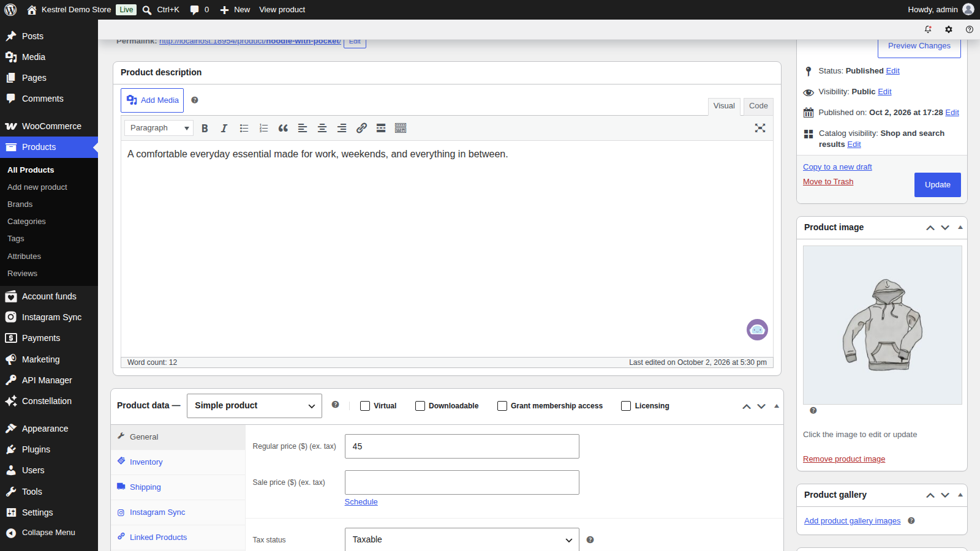Enable the Downloadable checkbox

[x=420, y=406]
